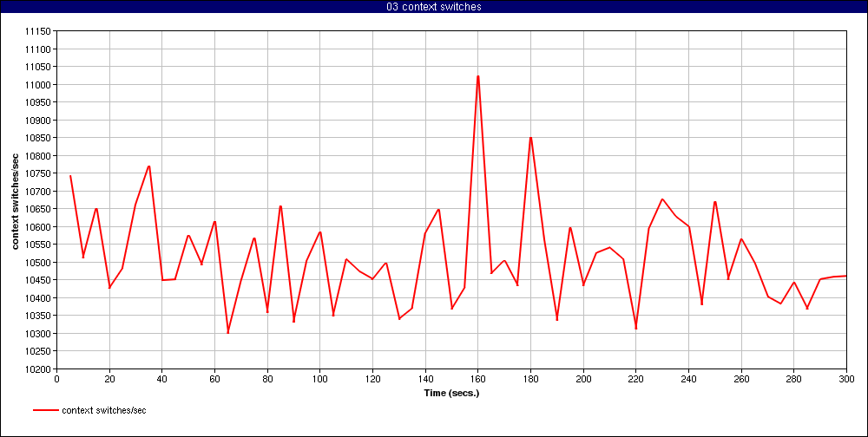Click the x-axis value 240
868x437 pixels.
[688, 379]
